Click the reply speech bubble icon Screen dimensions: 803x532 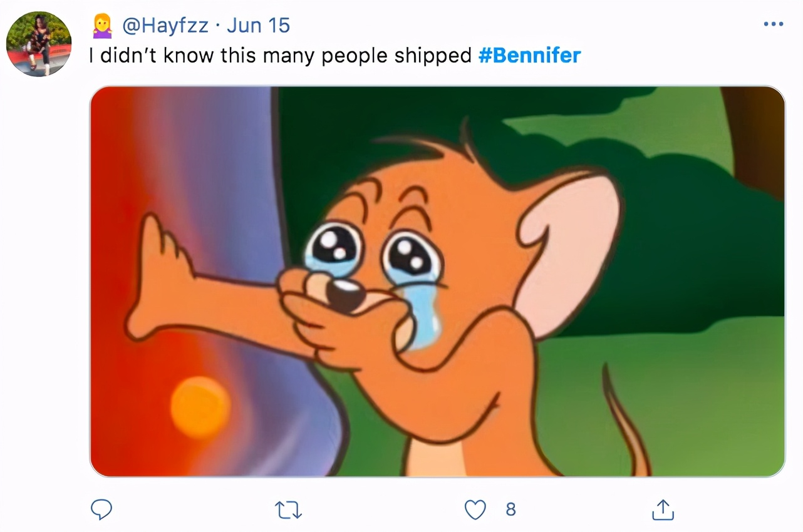(101, 510)
